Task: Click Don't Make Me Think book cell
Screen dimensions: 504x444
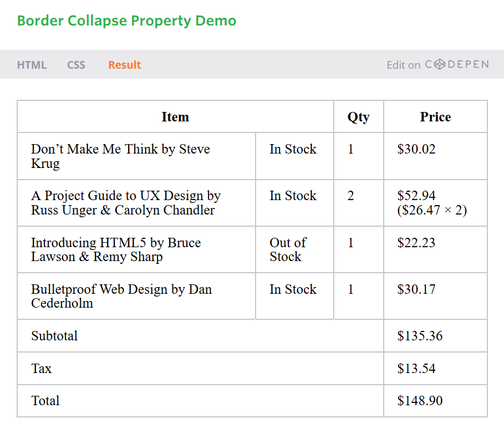Action: [x=120, y=156]
